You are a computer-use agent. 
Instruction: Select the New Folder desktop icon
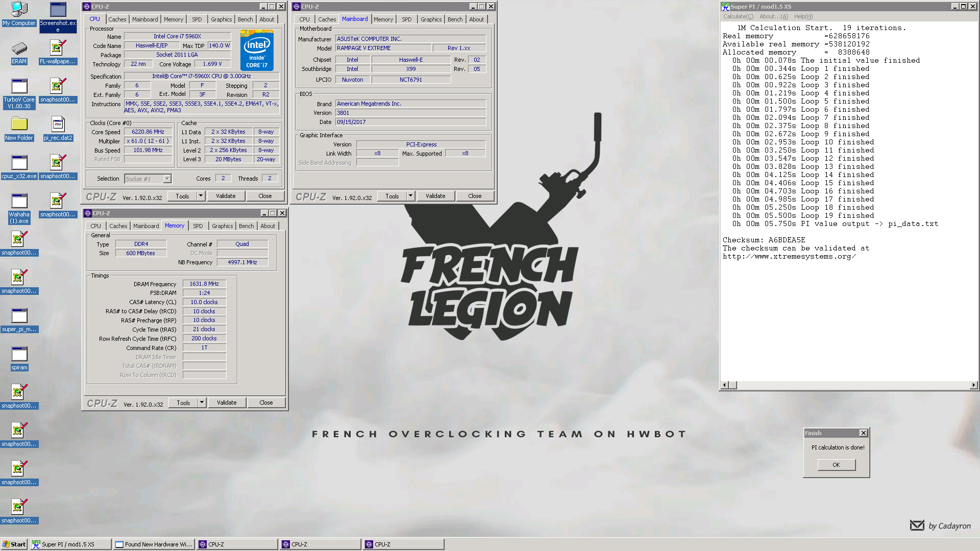tap(19, 129)
